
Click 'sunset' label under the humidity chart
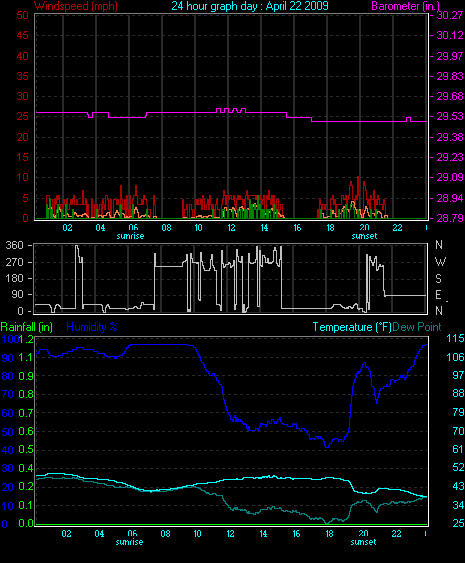pos(363,542)
